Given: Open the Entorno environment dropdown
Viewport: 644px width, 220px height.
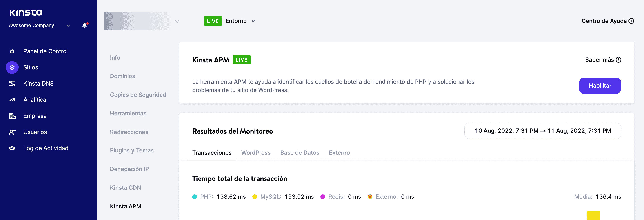Looking at the screenshot, I should tap(253, 21).
